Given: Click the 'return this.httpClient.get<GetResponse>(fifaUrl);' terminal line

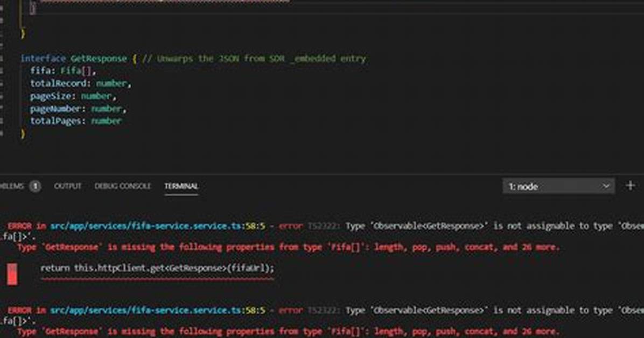Looking at the screenshot, I should tap(157, 268).
